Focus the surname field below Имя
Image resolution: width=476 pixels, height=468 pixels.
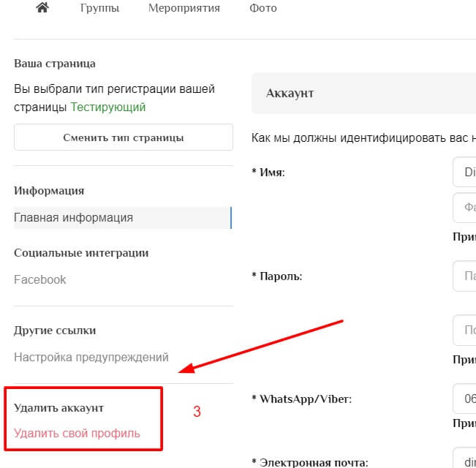pyautogui.click(x=464, y=208)
